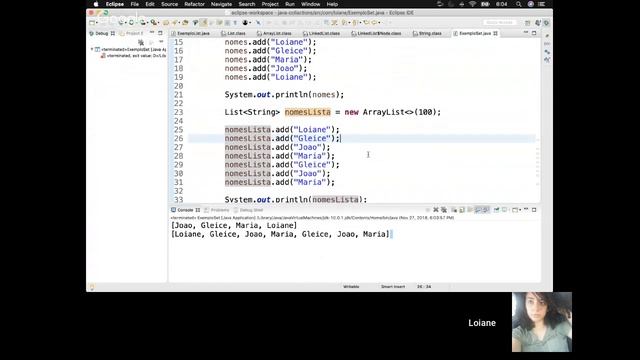Switch to the Debug Shell tab
The height and width of the screenshot is (360, 640).
251,210
